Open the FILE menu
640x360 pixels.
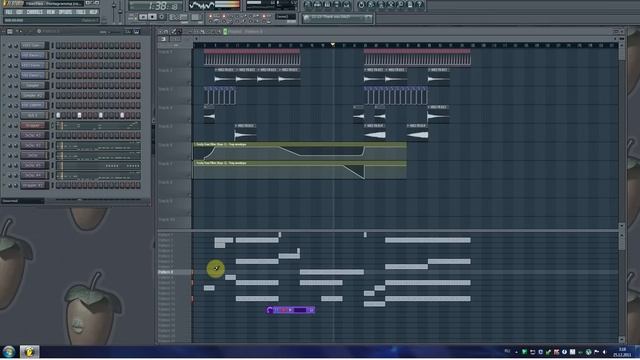[9, 12]
